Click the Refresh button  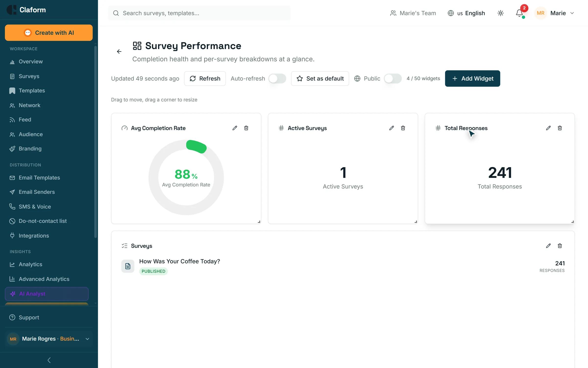205,79
